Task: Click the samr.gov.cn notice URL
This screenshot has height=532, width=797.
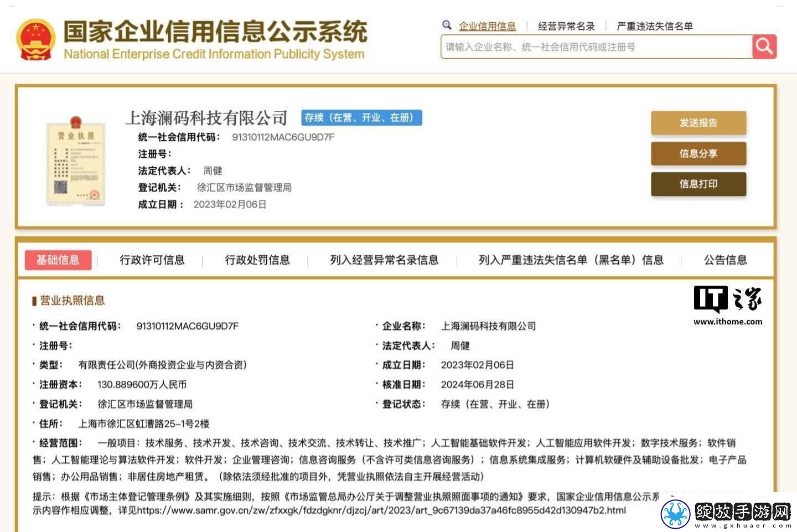Action: point(381,510)
